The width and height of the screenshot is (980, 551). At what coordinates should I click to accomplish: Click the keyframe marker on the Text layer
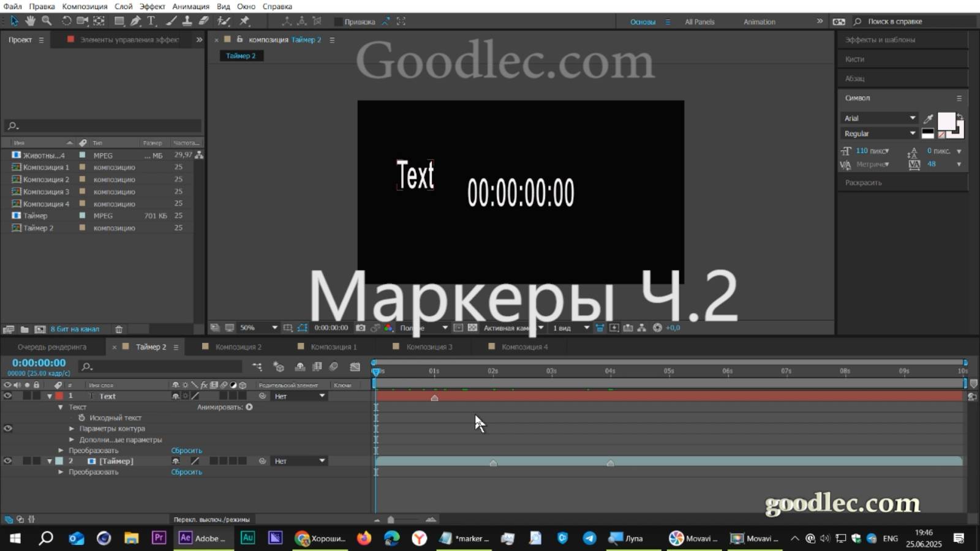434,398
